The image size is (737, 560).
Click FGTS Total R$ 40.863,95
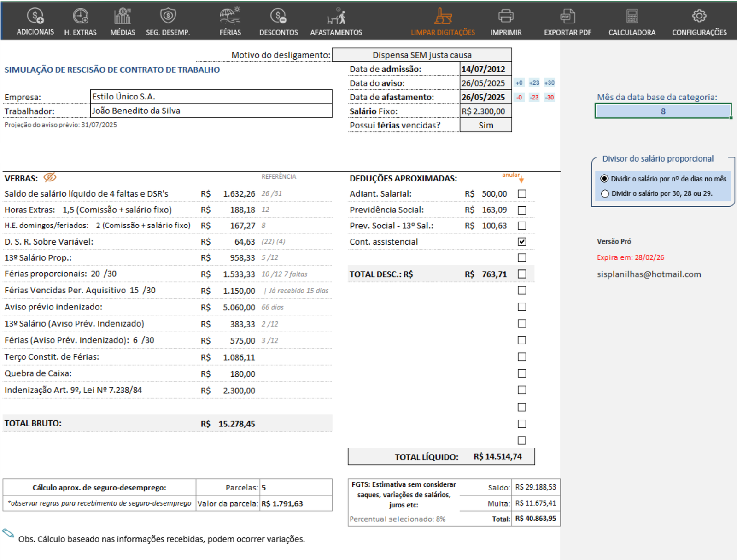coord(536,519)
